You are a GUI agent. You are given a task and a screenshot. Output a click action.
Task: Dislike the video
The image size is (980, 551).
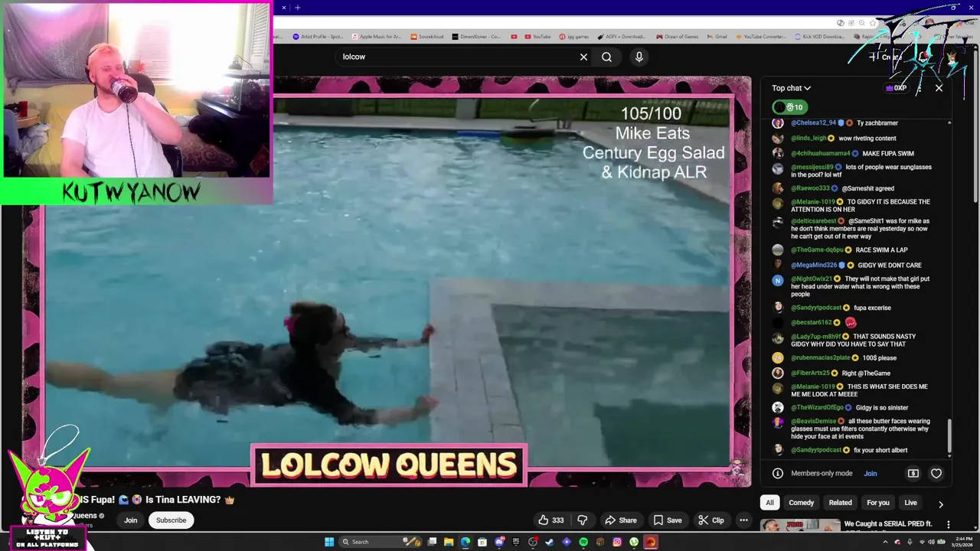tap(583, 520)
